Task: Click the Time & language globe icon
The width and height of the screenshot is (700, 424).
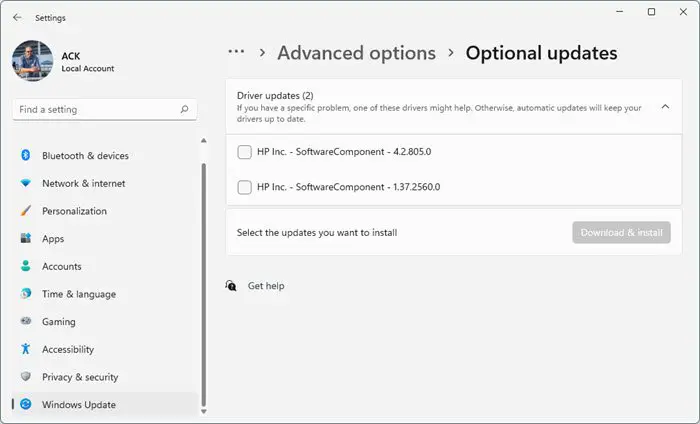Action: point(26,294)
